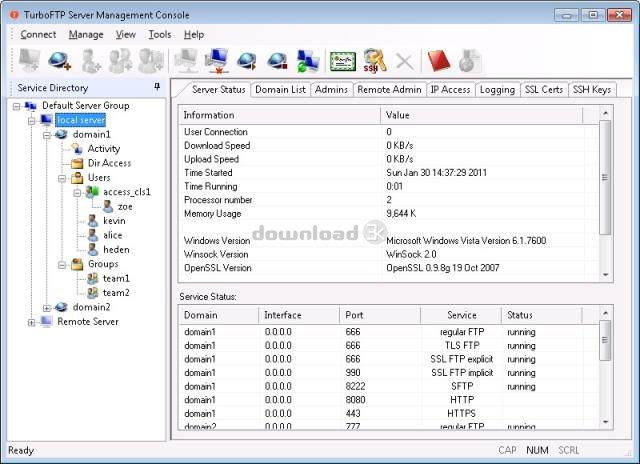Click the red book help icon
Screen dimensions: 640x464
click(438, 60)
